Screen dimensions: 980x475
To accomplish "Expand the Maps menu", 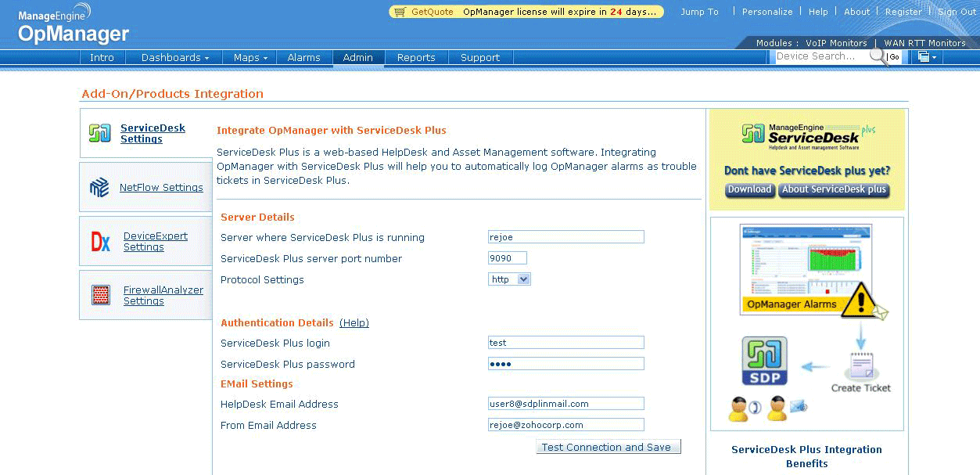I will coord(251,57).
